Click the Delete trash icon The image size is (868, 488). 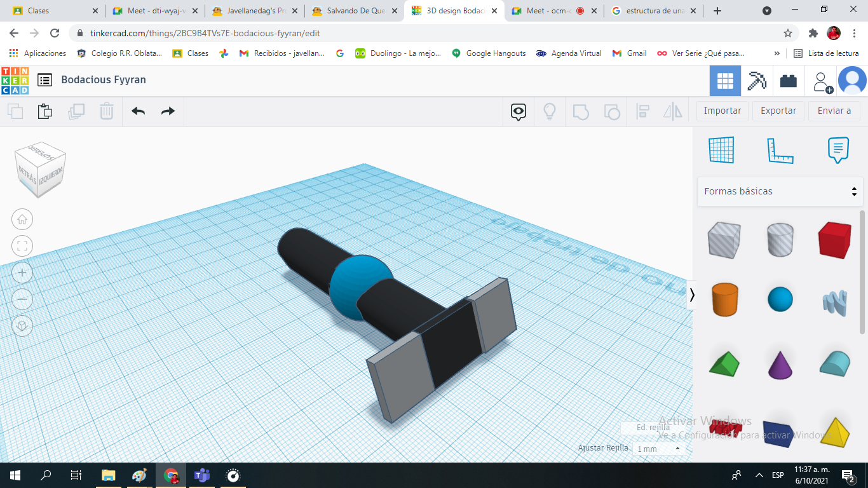coord(107,112)
